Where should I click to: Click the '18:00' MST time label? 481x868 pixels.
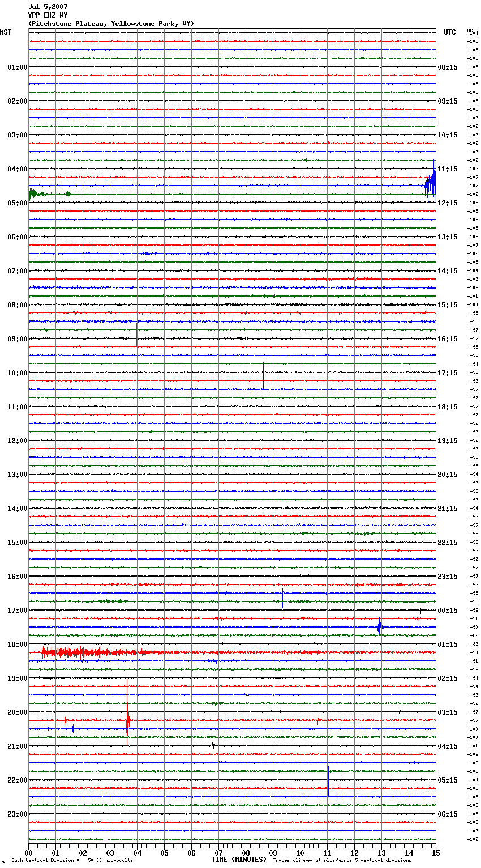coord(18,644)
